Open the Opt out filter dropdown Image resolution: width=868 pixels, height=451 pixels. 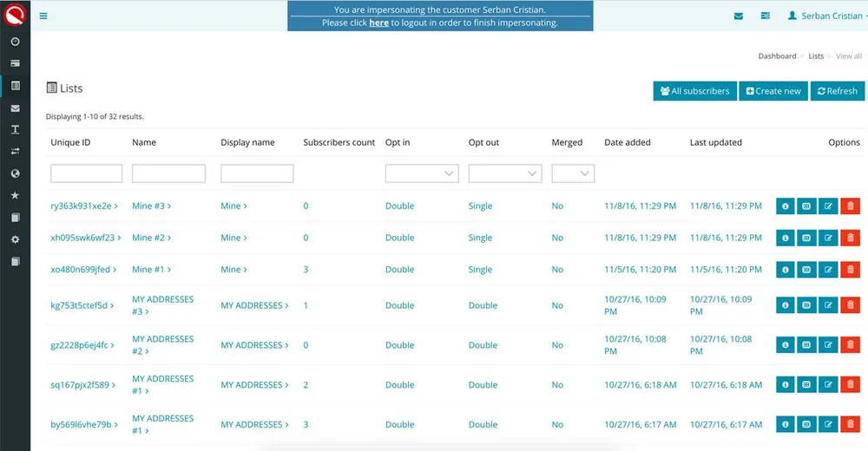point(505,173)
